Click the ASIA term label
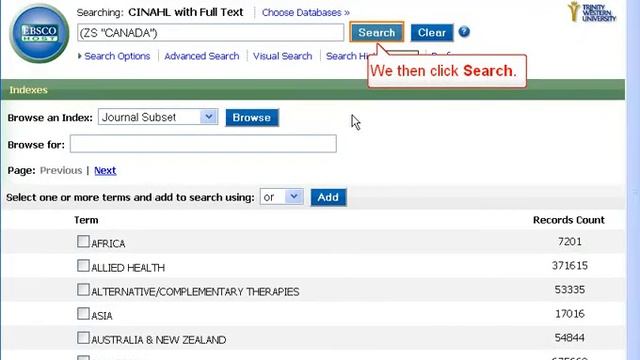The image size is (640, 360). pyautogui.click(x=102, y=316)
